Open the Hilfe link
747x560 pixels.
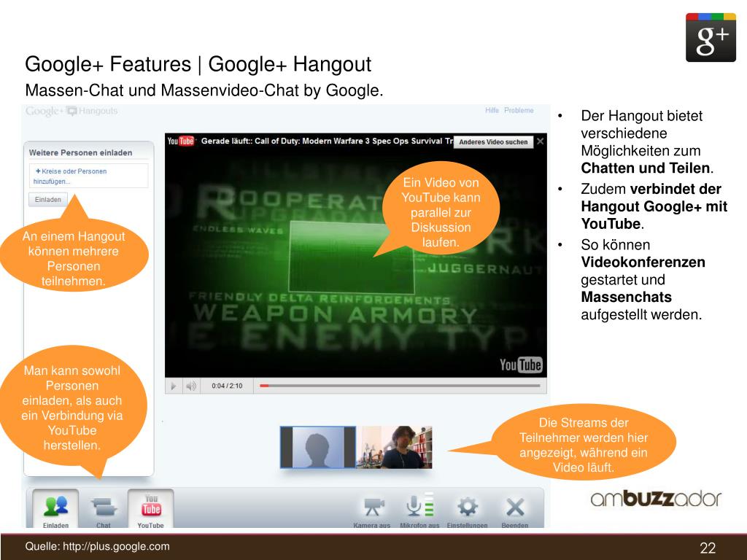(492, 111)
